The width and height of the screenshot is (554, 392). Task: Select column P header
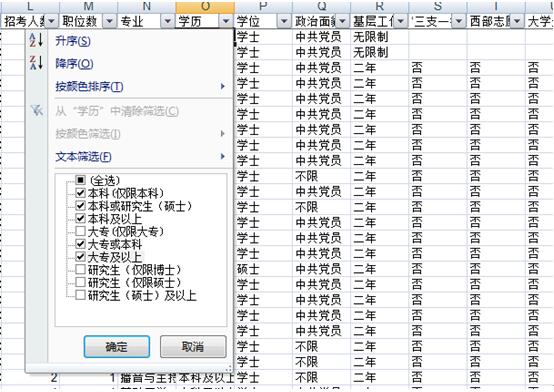click(x=263, y=6)
